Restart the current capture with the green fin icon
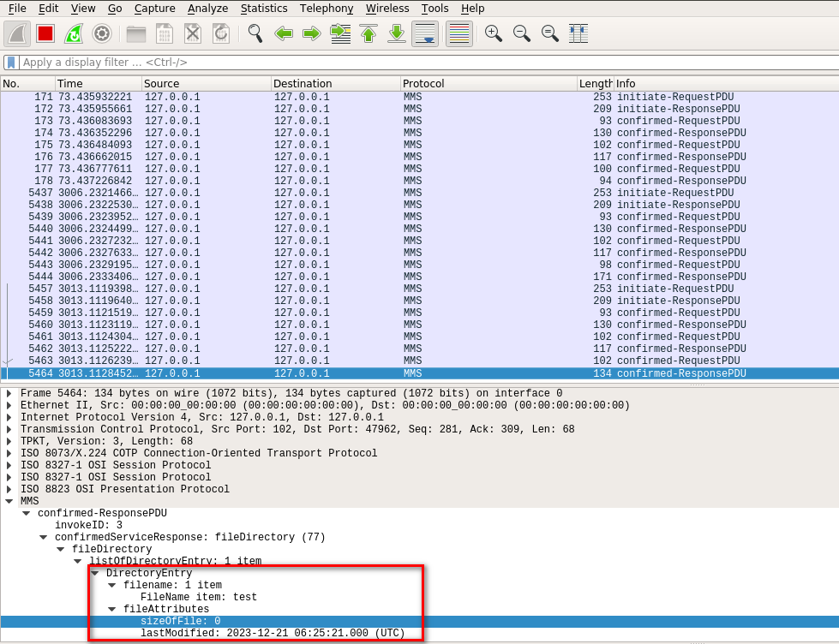Screen dimensions: 839x644 pos(74,33)
